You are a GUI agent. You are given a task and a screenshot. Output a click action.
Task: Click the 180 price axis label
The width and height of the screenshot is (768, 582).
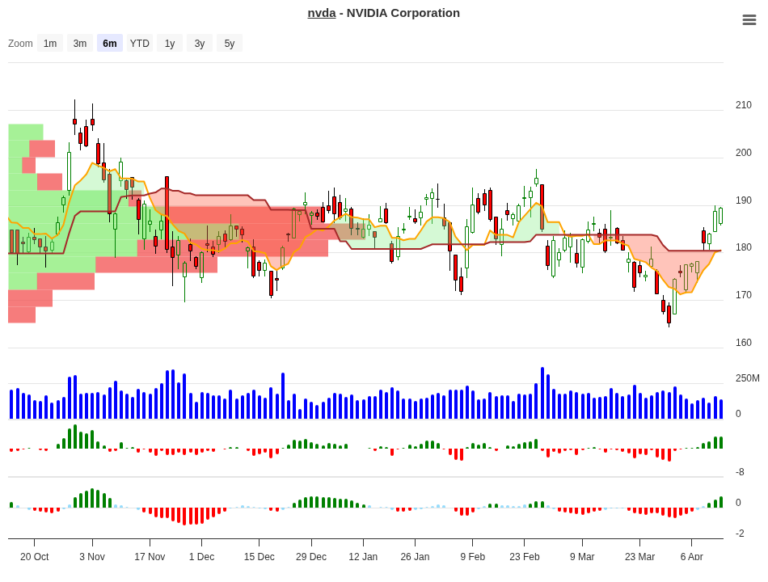743,247
